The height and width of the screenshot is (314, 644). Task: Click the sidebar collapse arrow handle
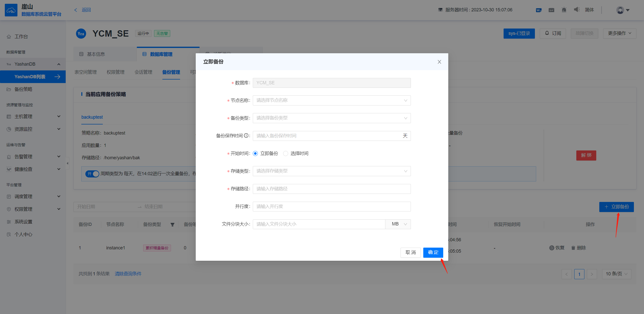click(67, 163)
